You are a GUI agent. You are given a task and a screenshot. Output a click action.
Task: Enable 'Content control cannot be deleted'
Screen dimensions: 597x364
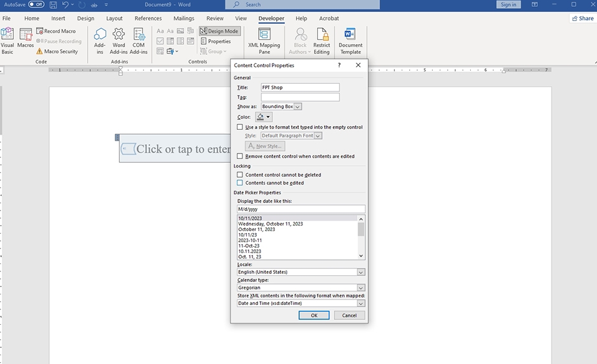240,175
